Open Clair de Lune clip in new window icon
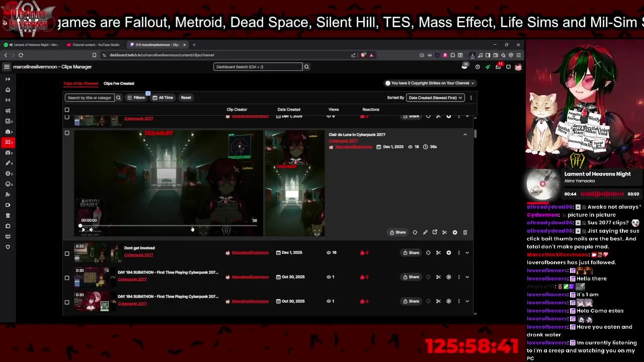Viewport: 644px width, 362px height. pos(435,232)
